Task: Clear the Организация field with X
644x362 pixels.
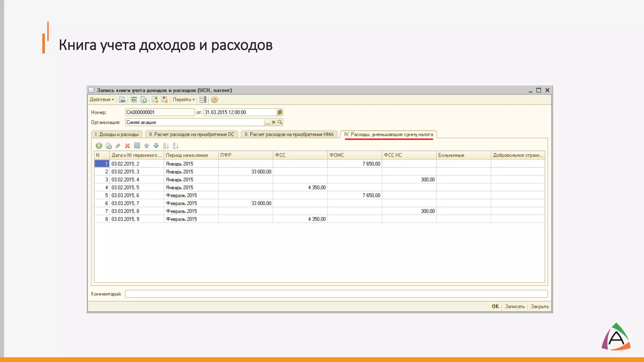Action: 274,122
